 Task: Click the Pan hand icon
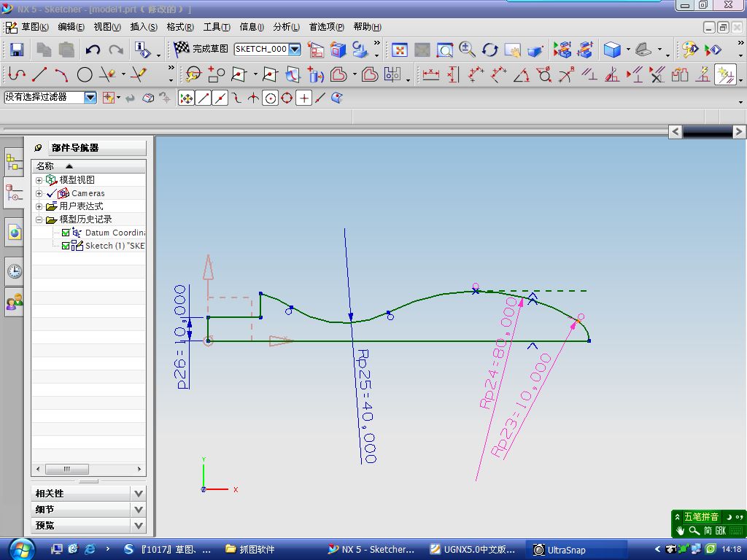pos(513,50)
